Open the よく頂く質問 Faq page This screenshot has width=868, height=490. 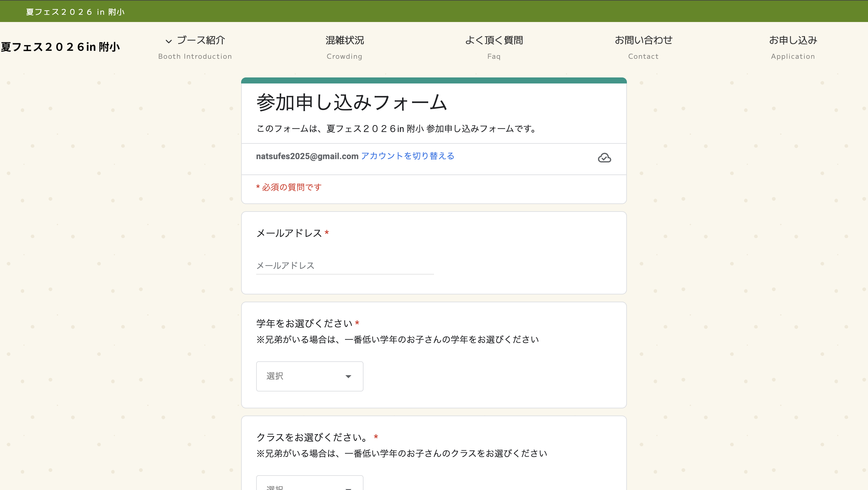(x=494, y=40)
